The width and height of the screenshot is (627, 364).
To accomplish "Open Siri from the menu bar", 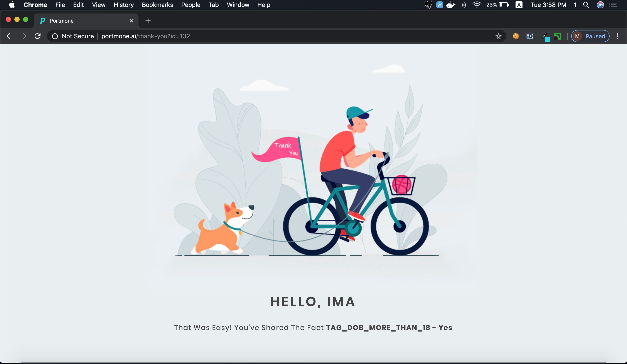I will (x=600, y=5).
